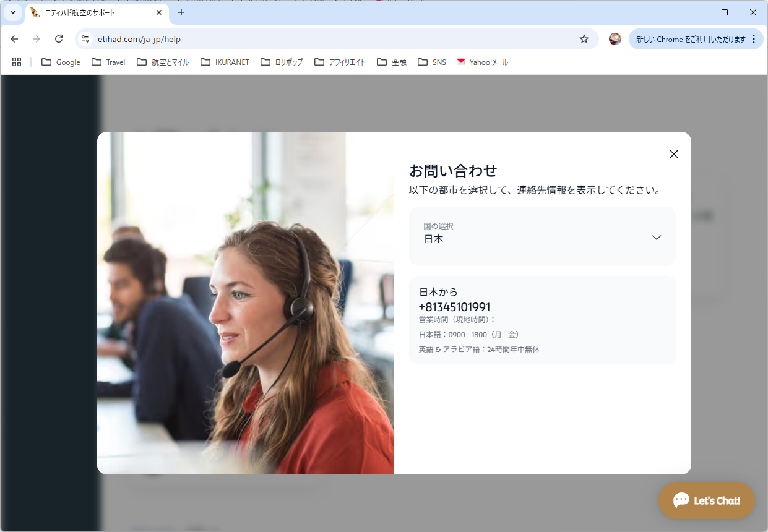Viewport: 768px width, 532px height.
Task: Go back to the previous page
Action: (14, 39)
